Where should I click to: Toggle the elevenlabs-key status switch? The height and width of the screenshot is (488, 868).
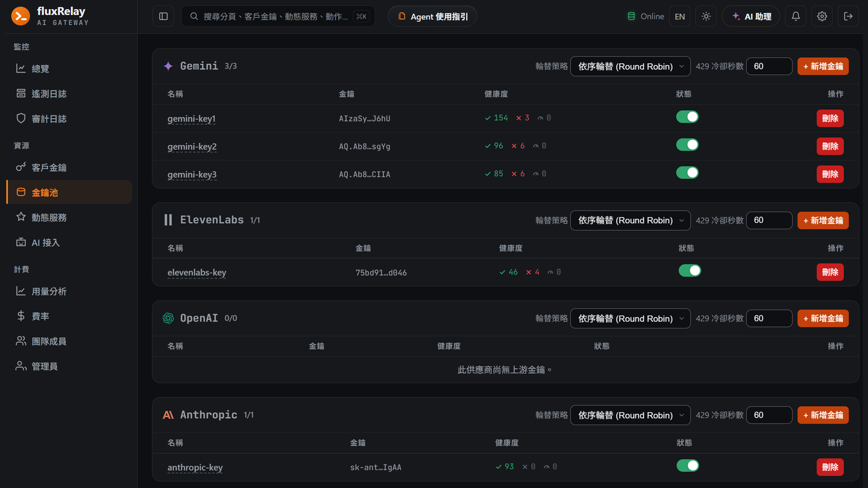690,271
